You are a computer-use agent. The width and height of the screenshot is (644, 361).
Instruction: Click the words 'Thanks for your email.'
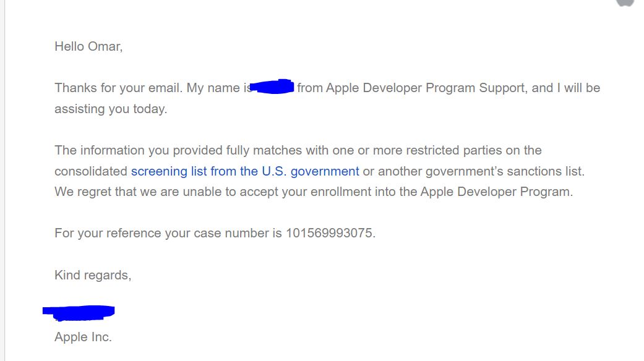point(119,88)
